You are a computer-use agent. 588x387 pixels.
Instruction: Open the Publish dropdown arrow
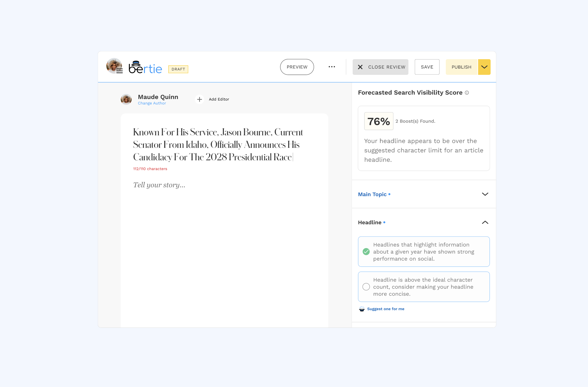484,67
